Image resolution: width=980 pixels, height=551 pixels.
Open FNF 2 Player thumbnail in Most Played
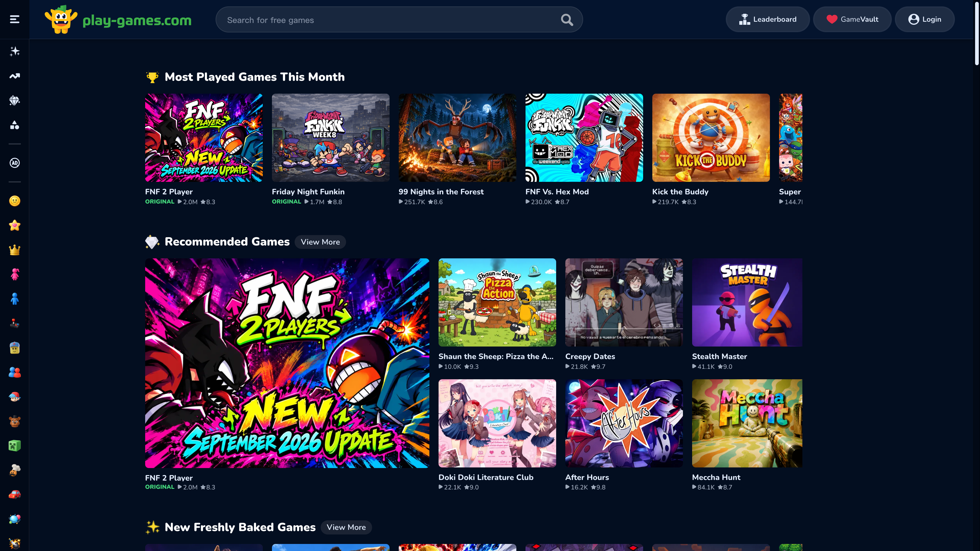(204, 138)
